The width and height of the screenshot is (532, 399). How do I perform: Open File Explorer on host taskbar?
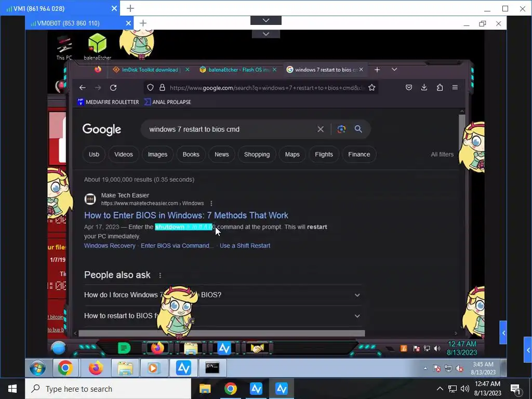[205, 389]
